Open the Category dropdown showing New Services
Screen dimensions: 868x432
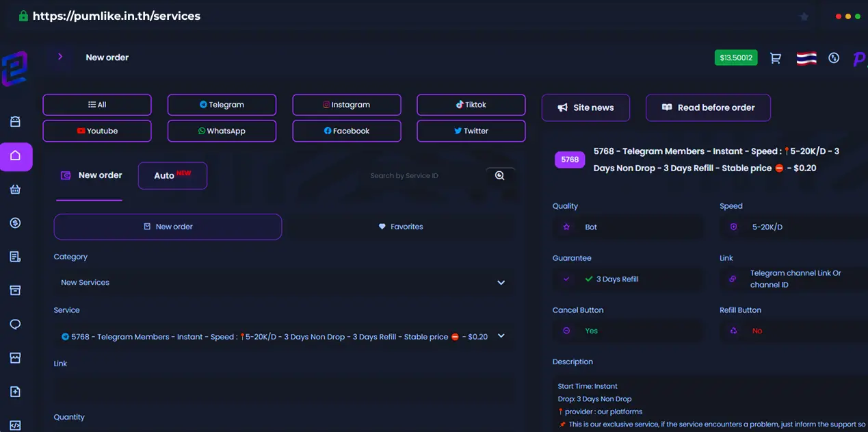[x=284, y=282]
